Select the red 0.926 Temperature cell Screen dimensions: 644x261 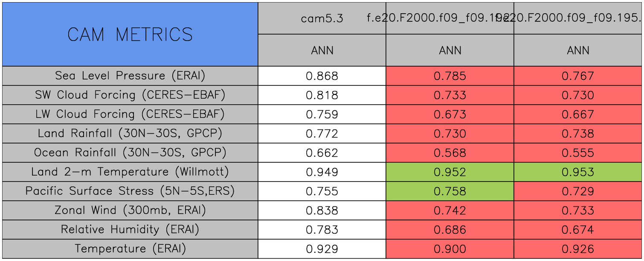point(578,249)
